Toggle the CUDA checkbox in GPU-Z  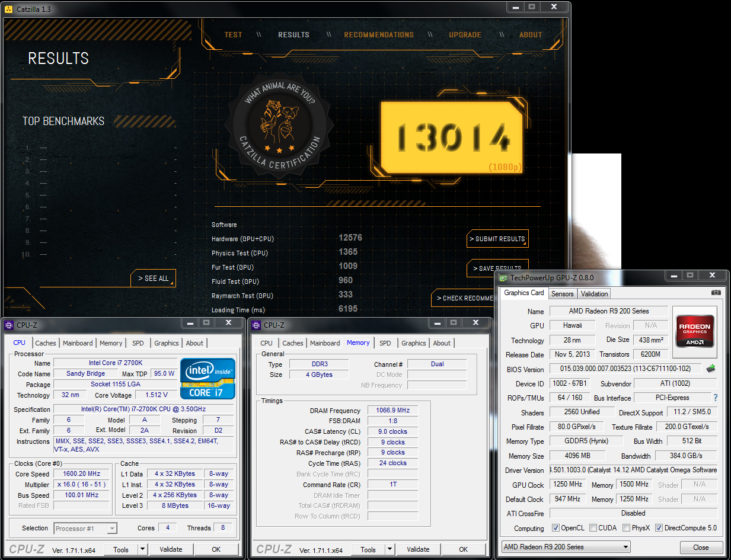tap(592, 528)
